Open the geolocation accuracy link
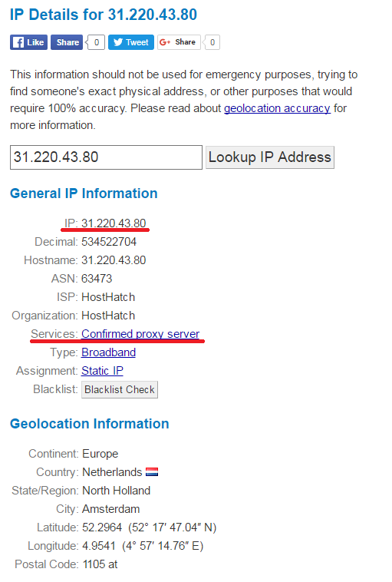The height and width of the screenshot is (582, 392). [x=277, y=108]
